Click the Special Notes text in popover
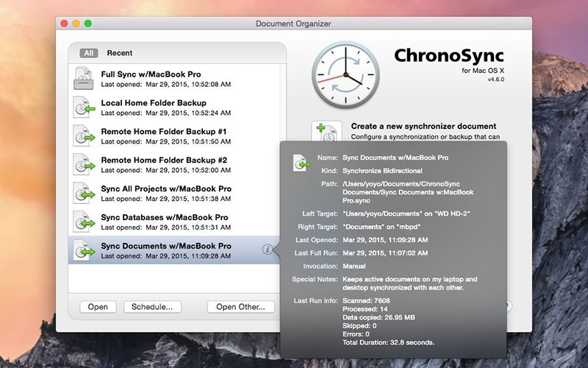The width and height of the screenshot is (588, 368). pyautogui.click(x=409, y=283)
